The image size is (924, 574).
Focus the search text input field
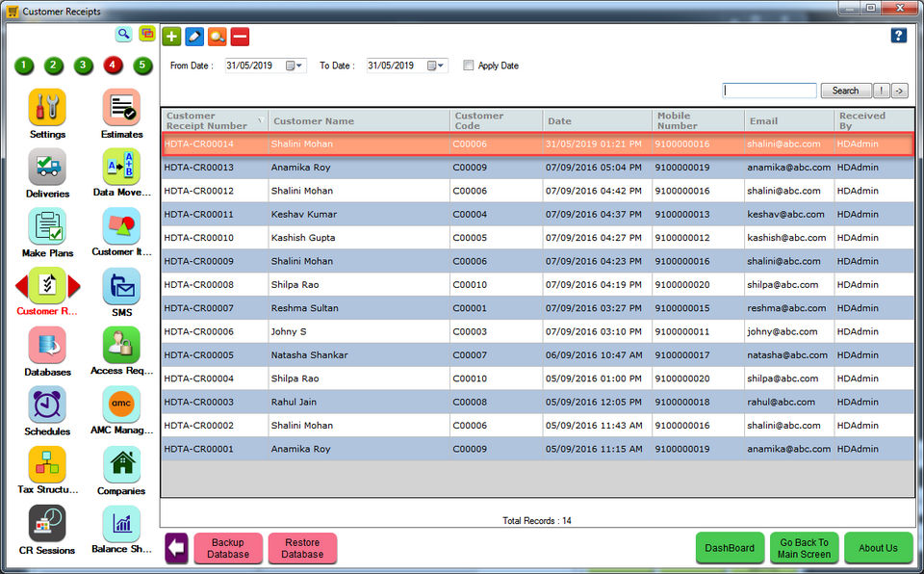click(x=770, y=91)
